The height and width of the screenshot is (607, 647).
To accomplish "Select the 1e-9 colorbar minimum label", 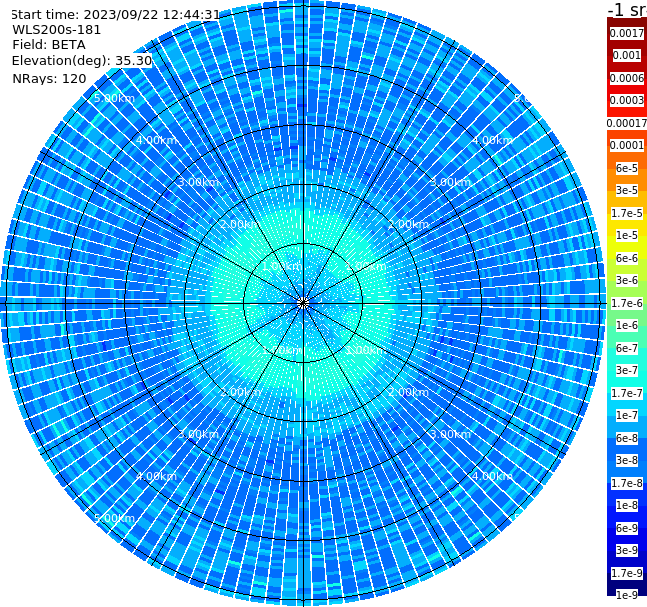I will 627,595.
